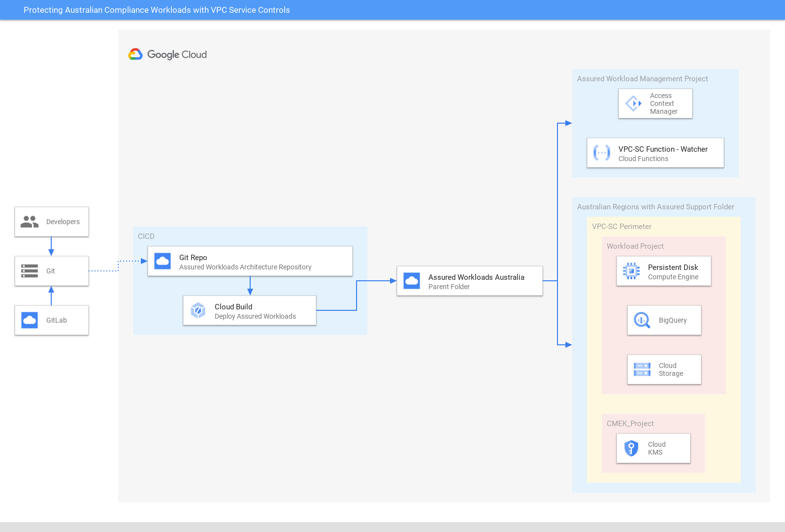The width and height of the screenshot is (785, 532).
Task: Click the GitLab cloud icon
Action: pos(30,320)
